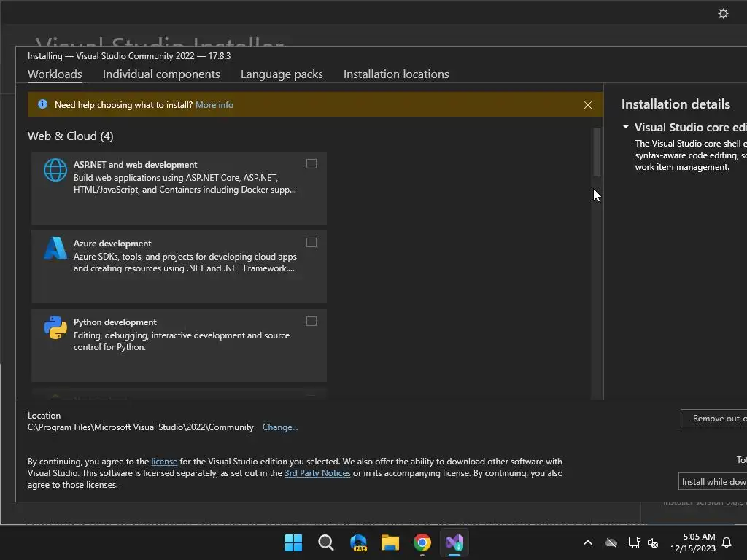Screen dimensions: 747x560
Task: Click the muted volume tray icon
Action: pos(653,542)
